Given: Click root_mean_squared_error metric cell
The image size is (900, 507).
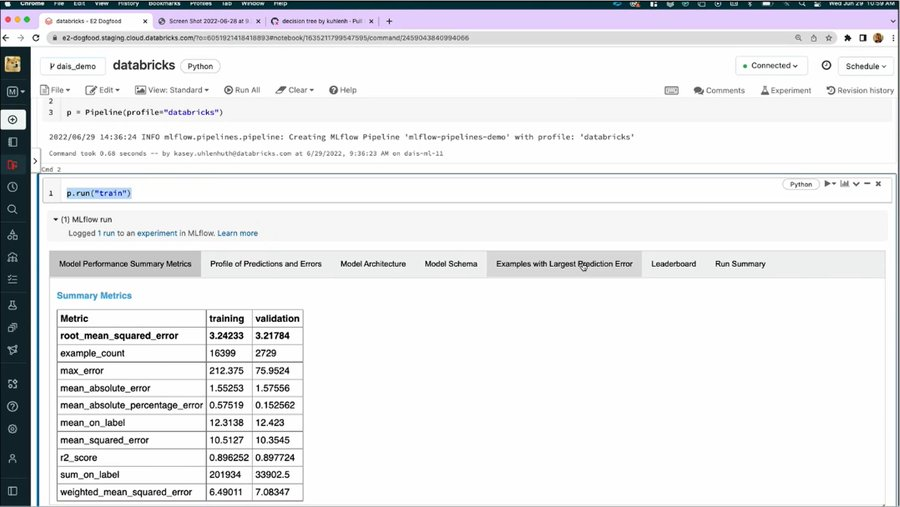Looking at the screenshot, I should tap(131, 336).
